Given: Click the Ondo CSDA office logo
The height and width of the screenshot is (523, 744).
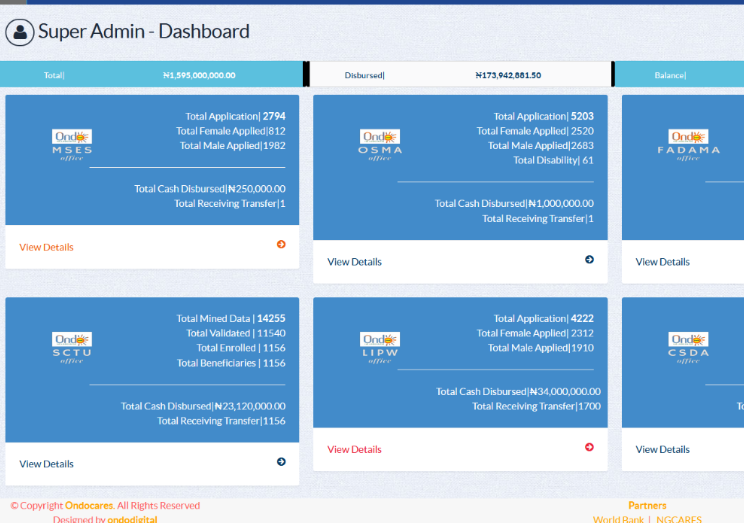Looking at the screenshot, I should pyautogui.click(x=689, y=346).
